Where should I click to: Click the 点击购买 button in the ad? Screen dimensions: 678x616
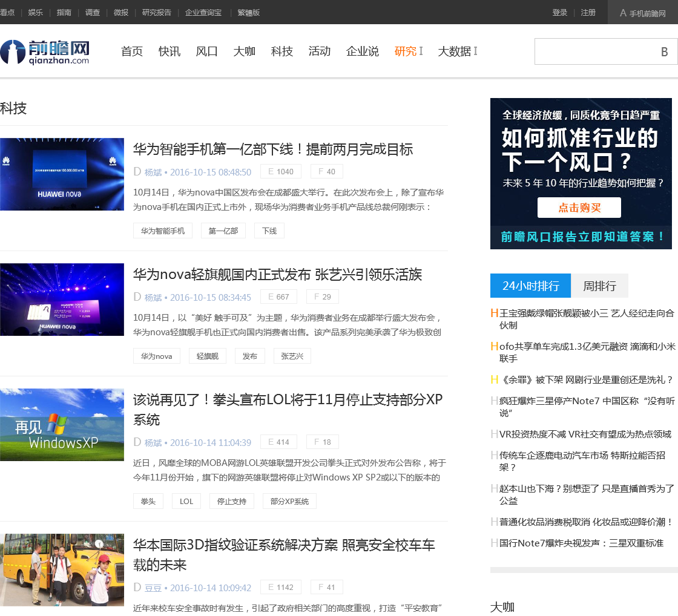[x=579, y=208]
